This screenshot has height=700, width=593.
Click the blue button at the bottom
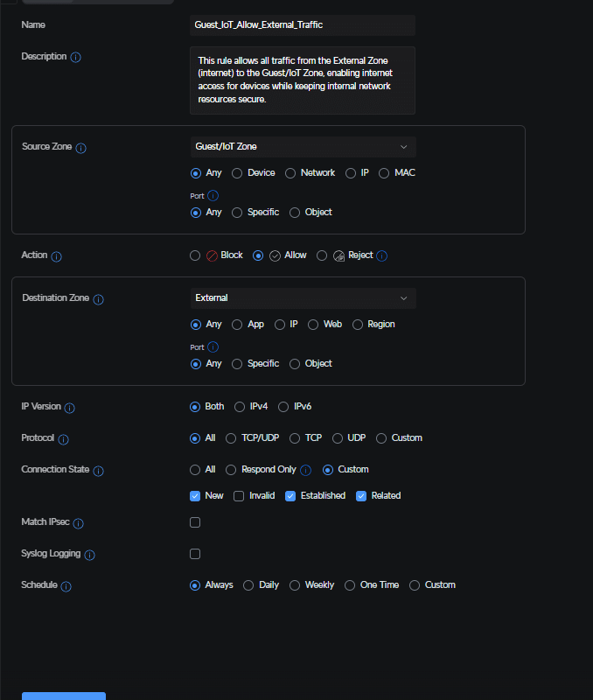point(64,696)
